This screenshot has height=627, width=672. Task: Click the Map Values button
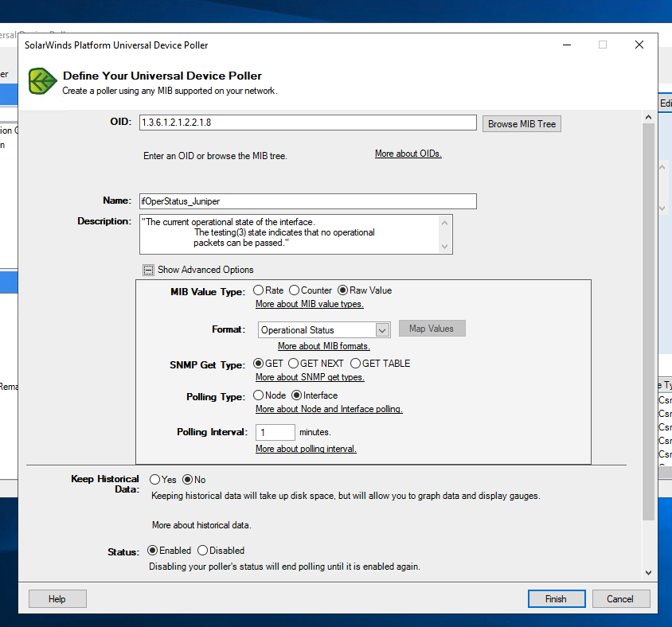coord(432,328)
